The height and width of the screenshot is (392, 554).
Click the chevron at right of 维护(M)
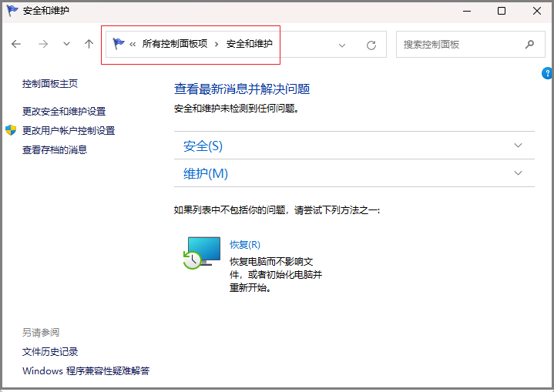coord(518,173)
